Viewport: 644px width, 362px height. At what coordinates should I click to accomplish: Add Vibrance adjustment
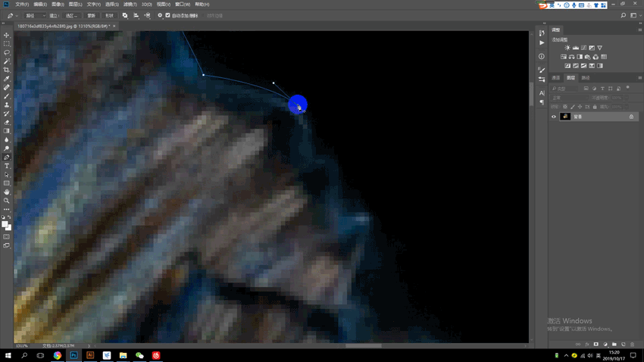(x=600, y=48)
